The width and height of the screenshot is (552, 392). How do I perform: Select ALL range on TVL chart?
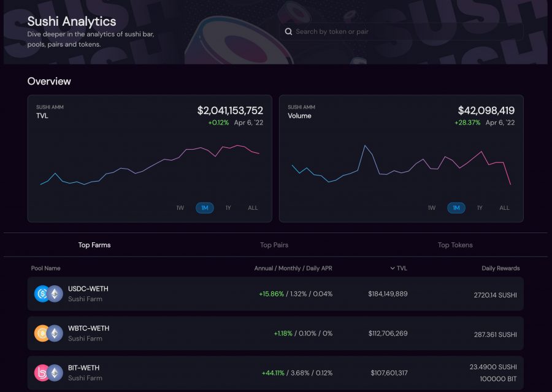[x=253, y=208]
